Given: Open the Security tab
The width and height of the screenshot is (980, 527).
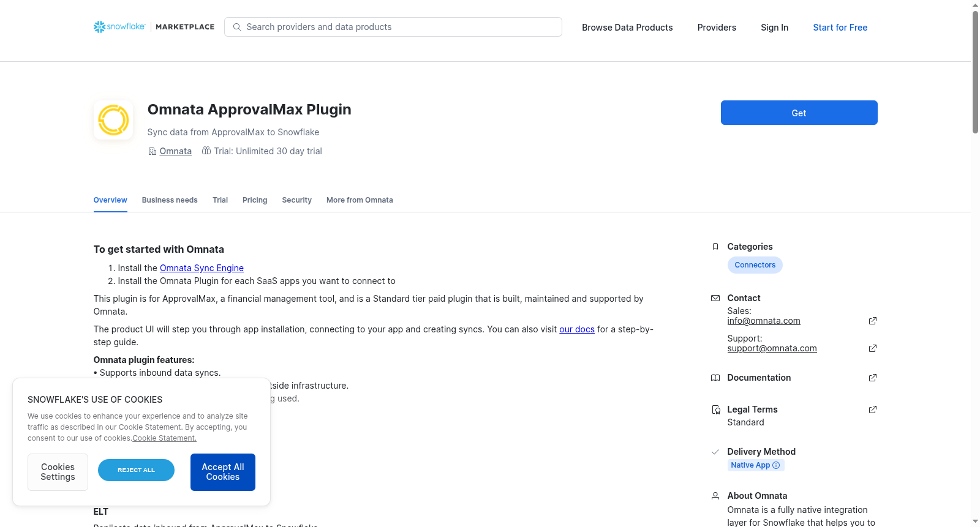Looking at the screenshot, I should (x=297, y=200).
